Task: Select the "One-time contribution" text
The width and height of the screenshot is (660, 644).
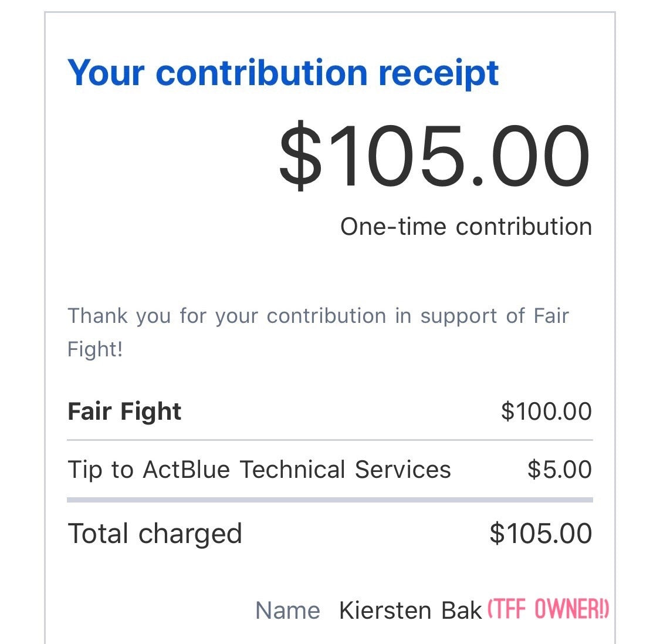Action: coord(466,227)
